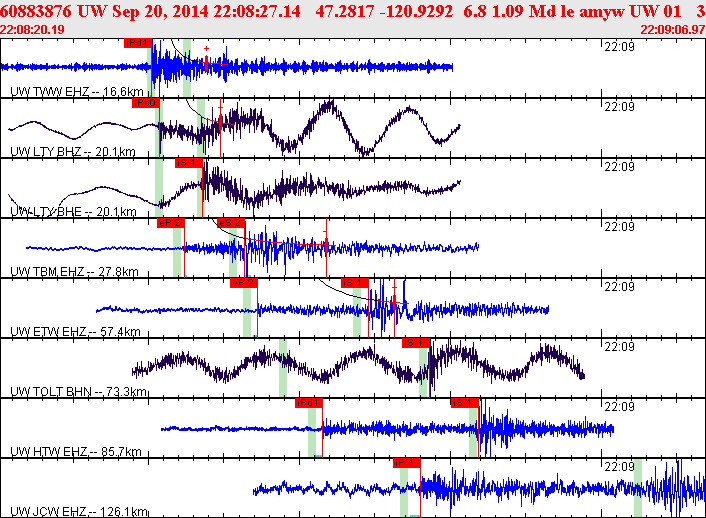The height and width of the screenshot is (518, 706).
Task: Click the UW HTW EHZ -- 85.7km label
Action: (x=76, y=452)
